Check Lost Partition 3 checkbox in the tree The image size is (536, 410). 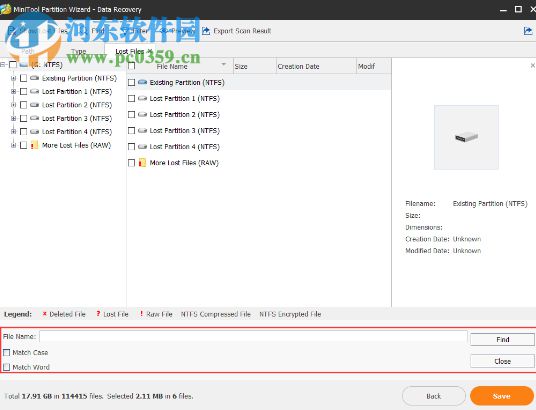pyautogui.click(x=23, y=118)
